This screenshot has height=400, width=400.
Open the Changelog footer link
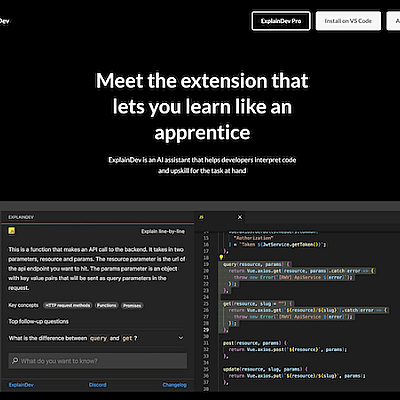(x=174, y=385)
